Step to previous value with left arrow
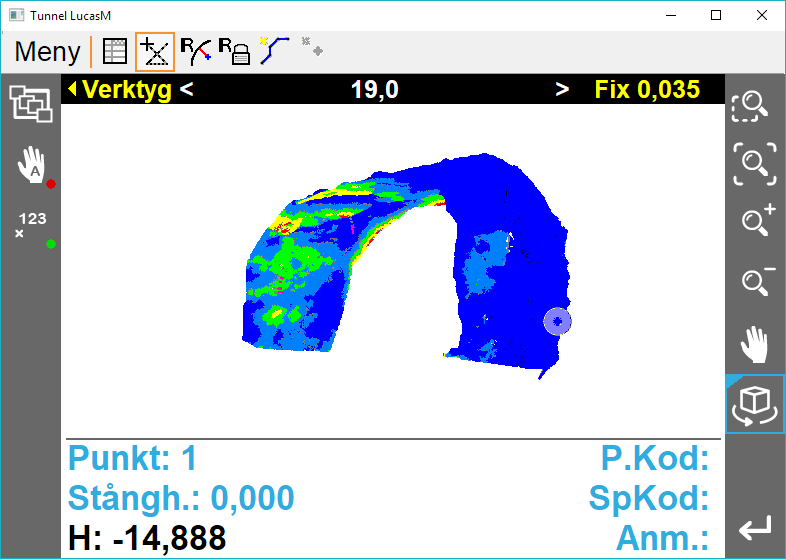786x559 pixels. (x=186, y=89)
